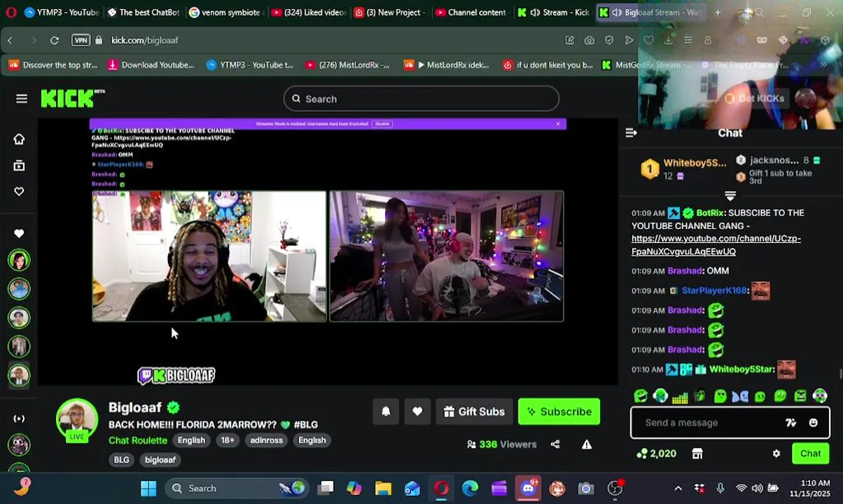
Task: Subscribe to Bigloaaf
Action: point(559,412)
